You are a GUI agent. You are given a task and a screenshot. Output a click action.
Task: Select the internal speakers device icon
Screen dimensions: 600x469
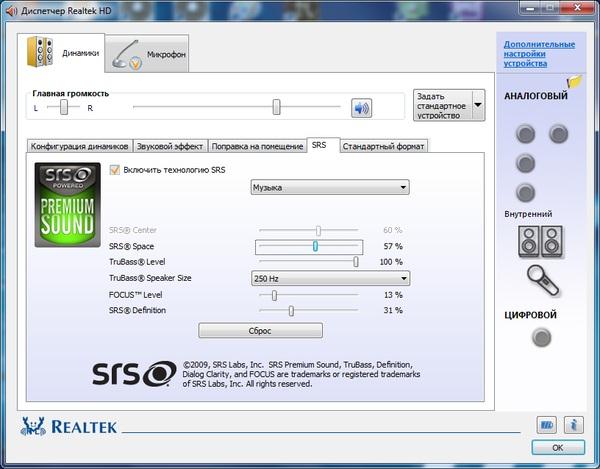[540, 241]
